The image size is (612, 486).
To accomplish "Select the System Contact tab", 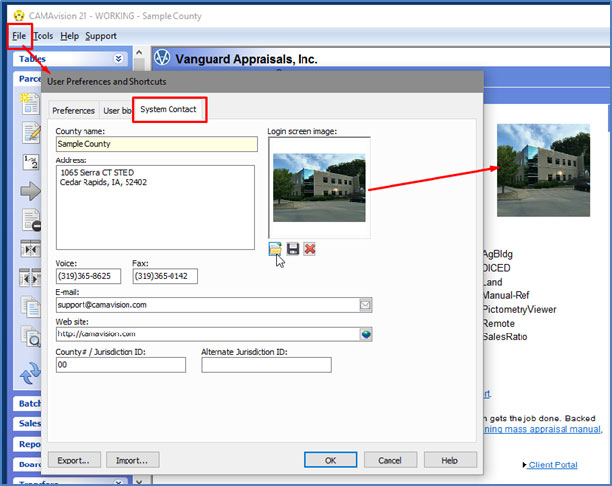I will [x=168, y=109].
